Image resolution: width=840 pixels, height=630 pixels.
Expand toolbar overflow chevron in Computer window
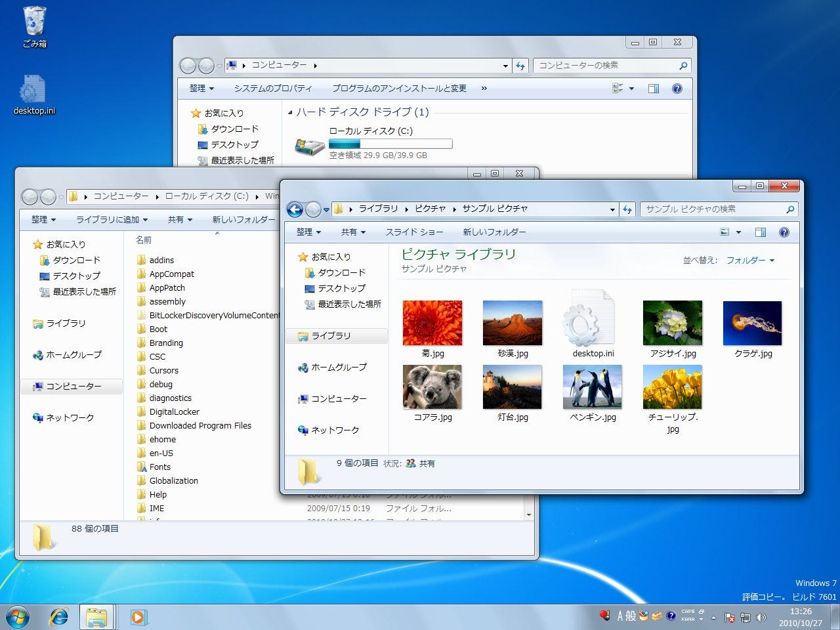point(484,88)
